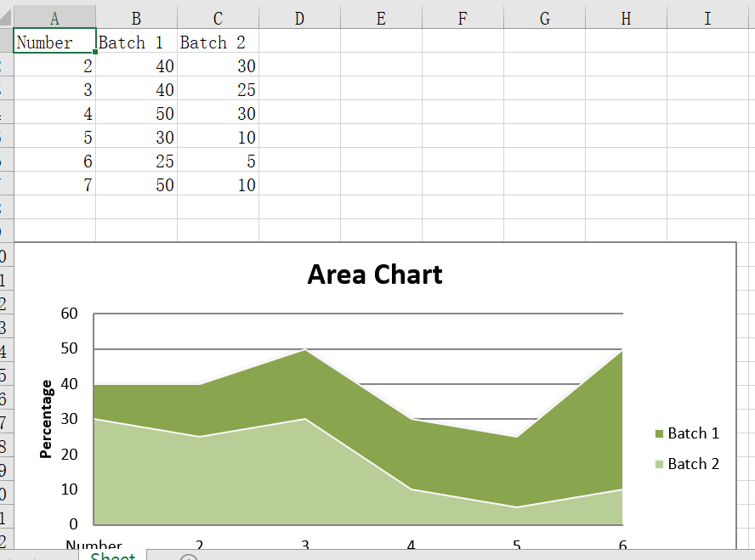Add a new sheet with plus button
Viewport: 755px width, 560px height.
pos(188,557)
